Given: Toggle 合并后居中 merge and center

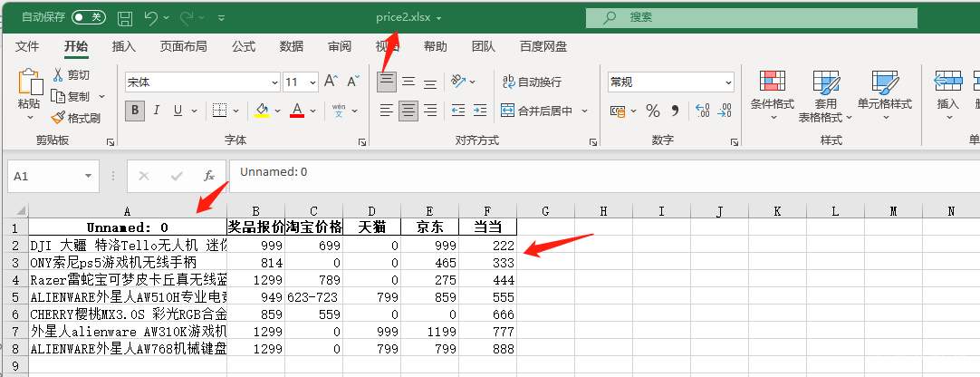Looking at the screenshot, I should click(537, 111).
